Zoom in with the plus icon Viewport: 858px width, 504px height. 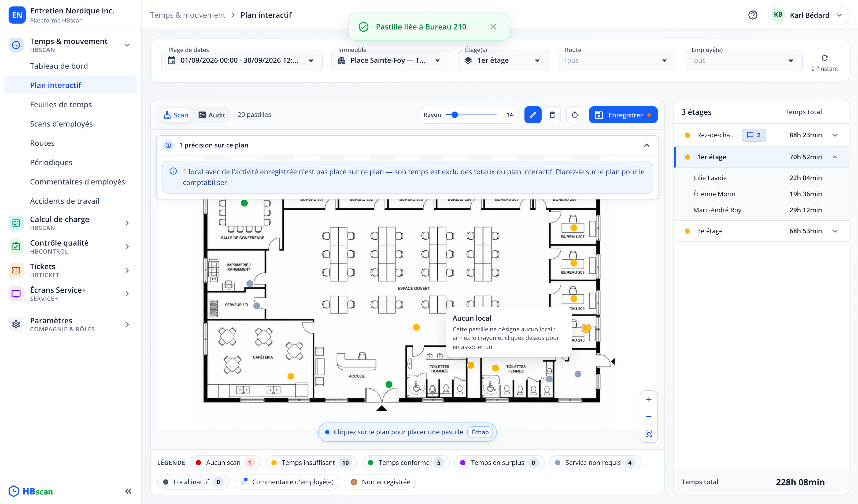click(649, 399)
